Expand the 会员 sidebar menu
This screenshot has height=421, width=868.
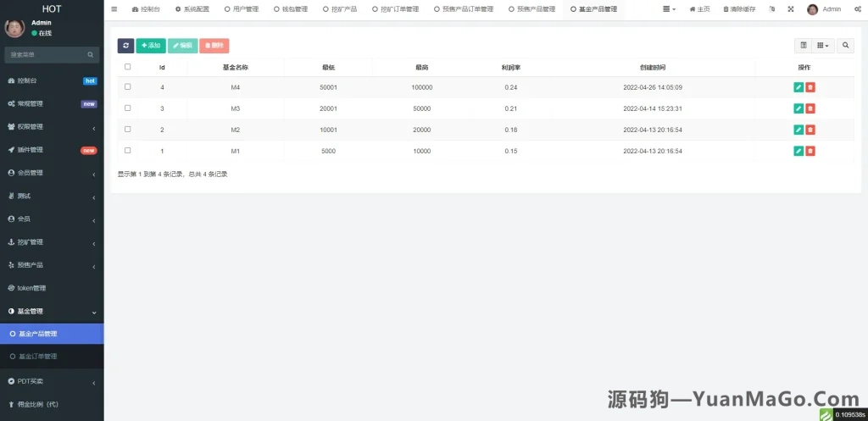(x=52, y=219)
